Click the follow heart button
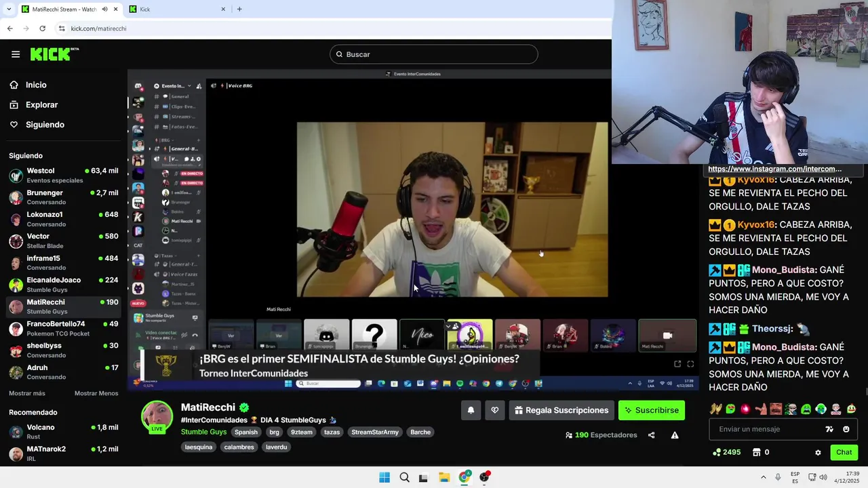 pyautogui.click(x=495, y=410)
